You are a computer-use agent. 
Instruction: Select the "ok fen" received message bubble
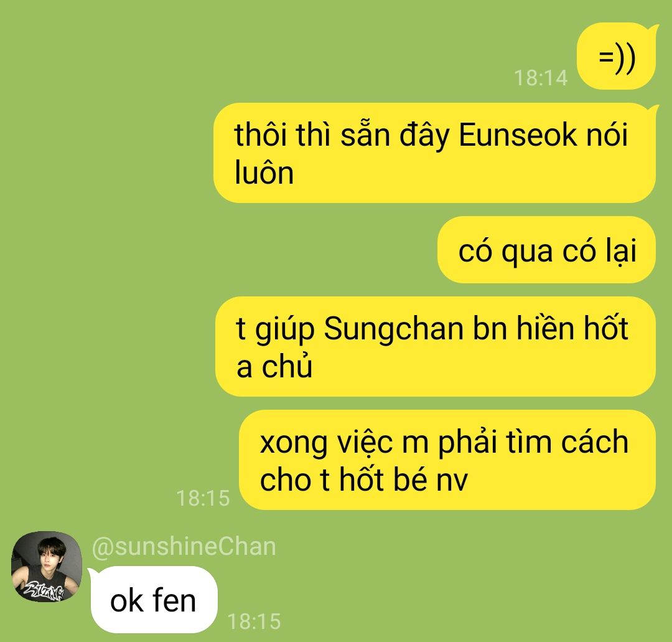[x=154, y=600]
